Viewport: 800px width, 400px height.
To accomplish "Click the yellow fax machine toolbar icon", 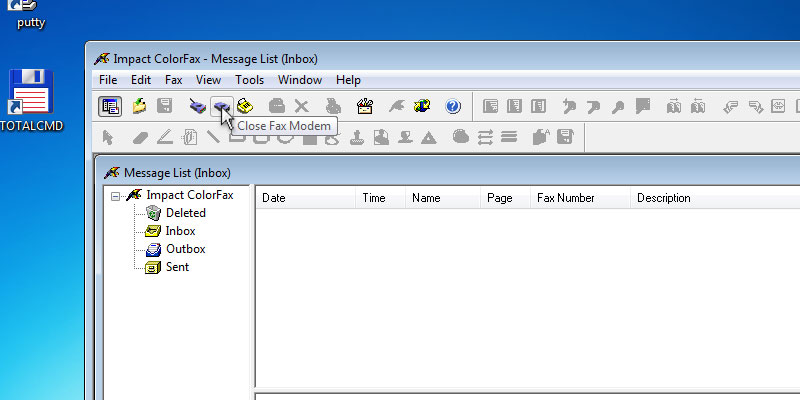I will 245,106.
